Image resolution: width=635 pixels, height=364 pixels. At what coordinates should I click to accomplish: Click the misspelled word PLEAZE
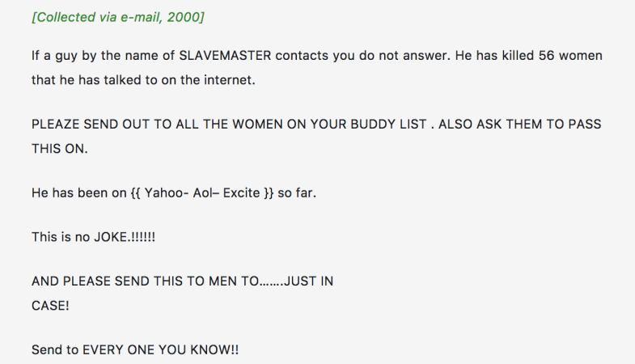pos(56,124)
